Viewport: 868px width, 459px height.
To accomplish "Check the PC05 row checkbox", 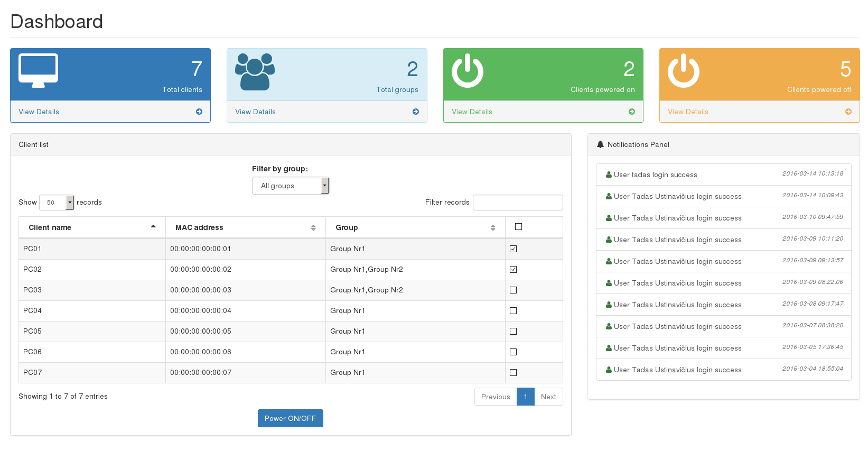I will (513, 331).
